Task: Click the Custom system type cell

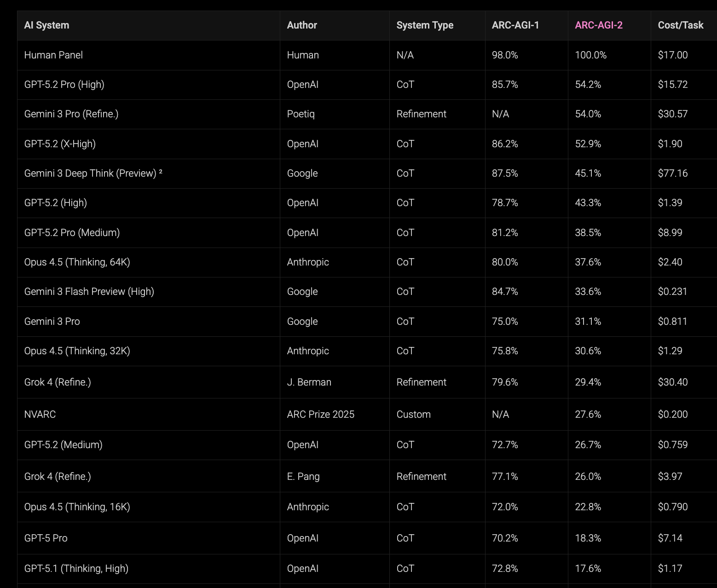Action: point(413,415)
